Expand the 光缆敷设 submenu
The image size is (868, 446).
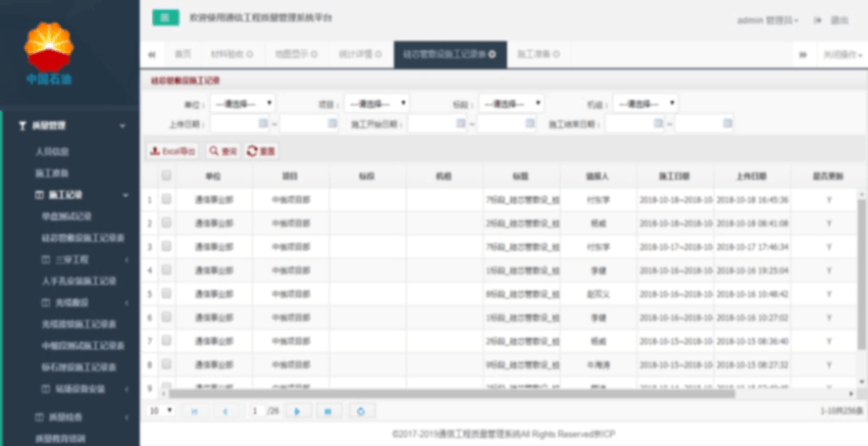tap(127, 303)
